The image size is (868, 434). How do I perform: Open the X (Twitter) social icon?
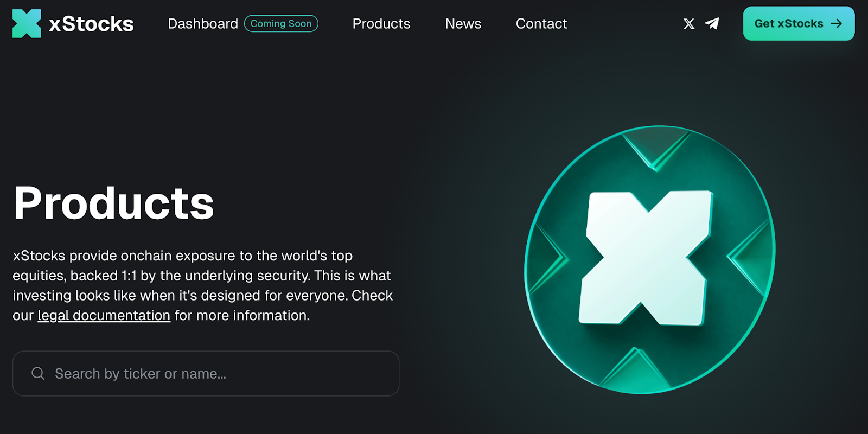(x=688, y=24)
